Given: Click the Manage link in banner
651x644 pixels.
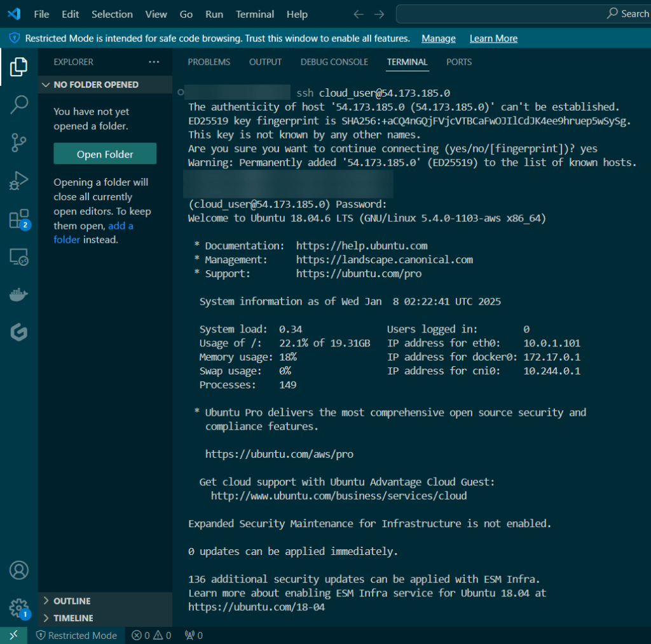Looking at the screenshot, I should click(x=438, y=39).
